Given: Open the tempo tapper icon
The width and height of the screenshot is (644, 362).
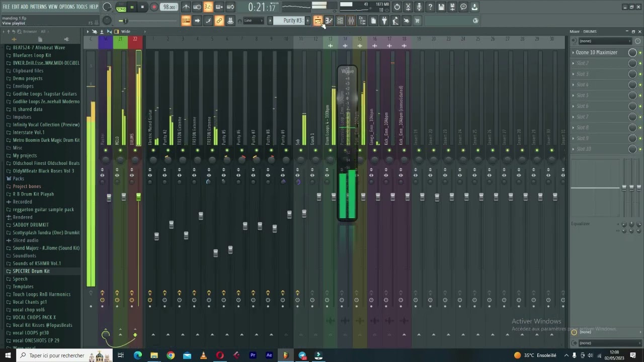Looking at the screenshot, I should click(395, 21).
